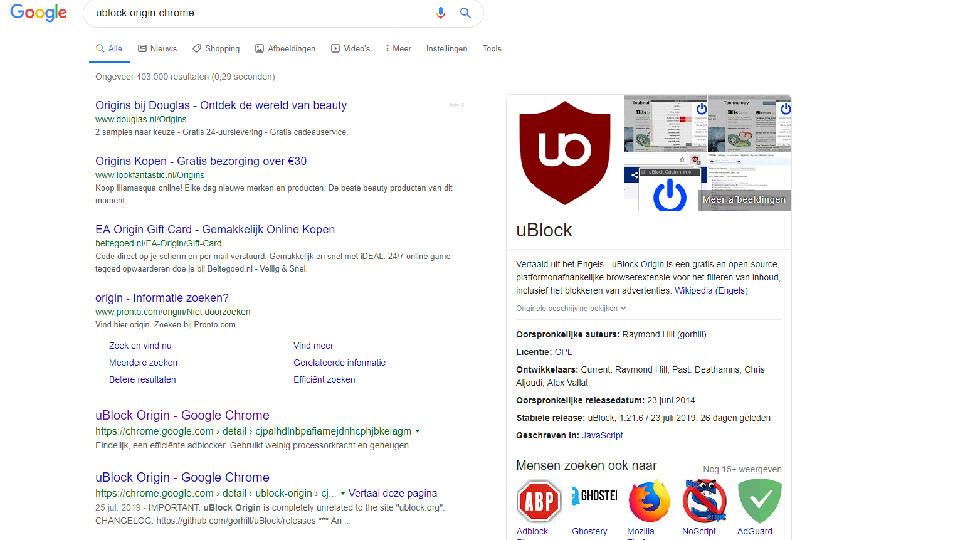Click the GPL license link
The image size is (980, 540).
point(563,352)
